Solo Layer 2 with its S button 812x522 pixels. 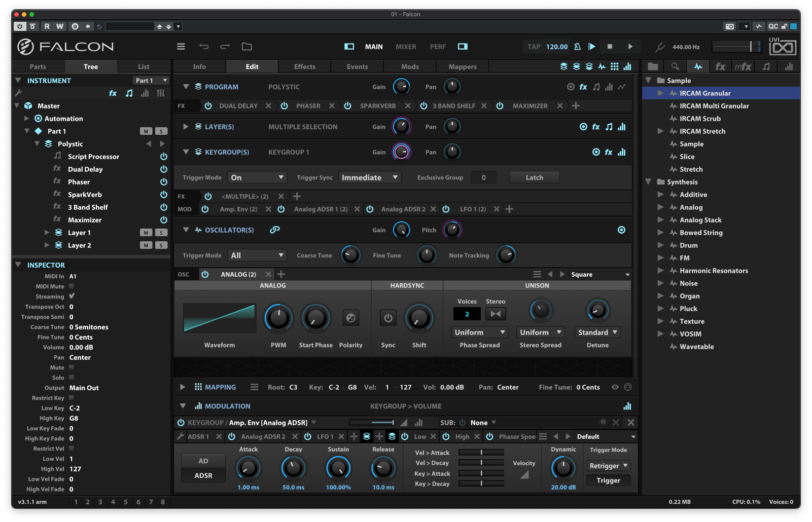[161, 245]
